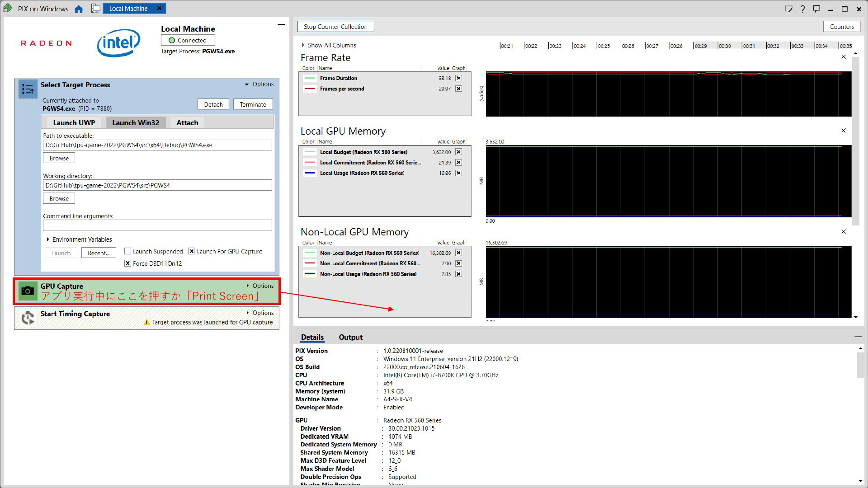Open Select Target Process Options dropdown

[x=259, y=84]
